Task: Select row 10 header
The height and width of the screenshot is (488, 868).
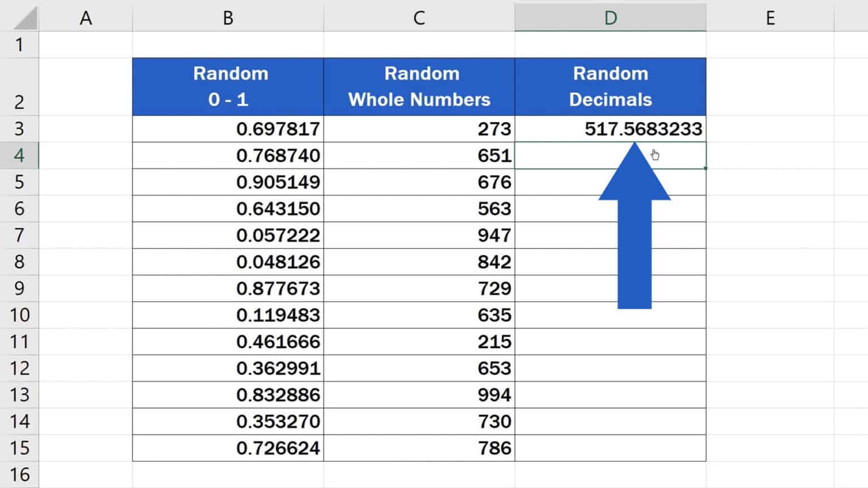Action: coord(19,315)
